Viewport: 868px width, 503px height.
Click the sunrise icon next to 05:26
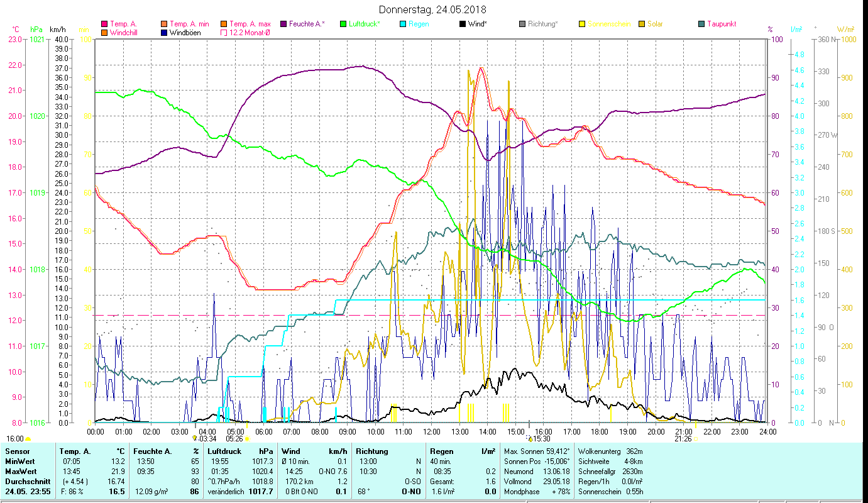[247, 439]
